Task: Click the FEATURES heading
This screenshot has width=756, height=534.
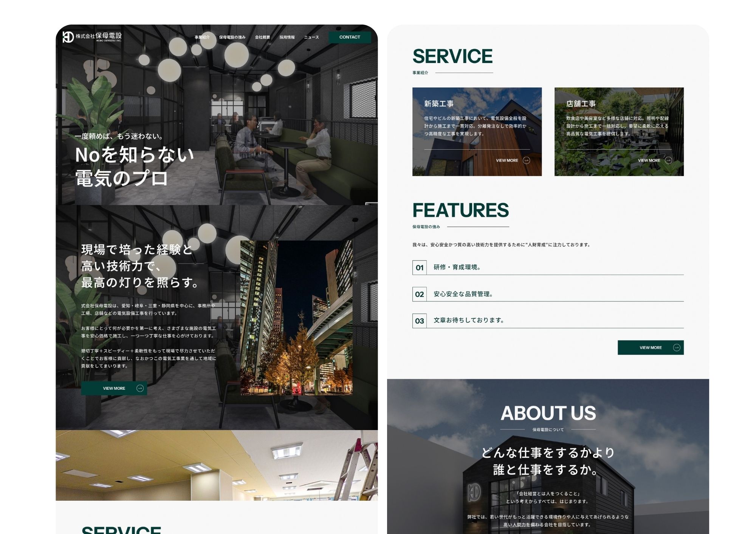Action: [460, 210]
